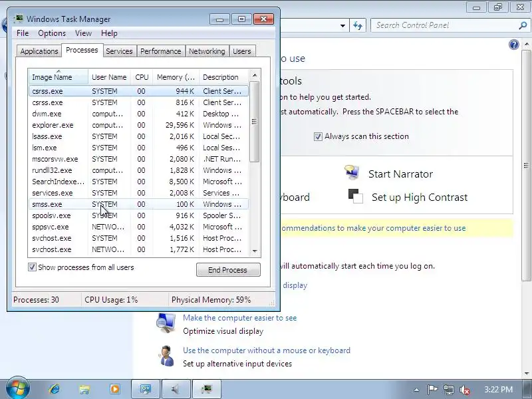Click the Task Manager title bar icon
The width and height of the screenshot is (532, 399).
[19, 19]
